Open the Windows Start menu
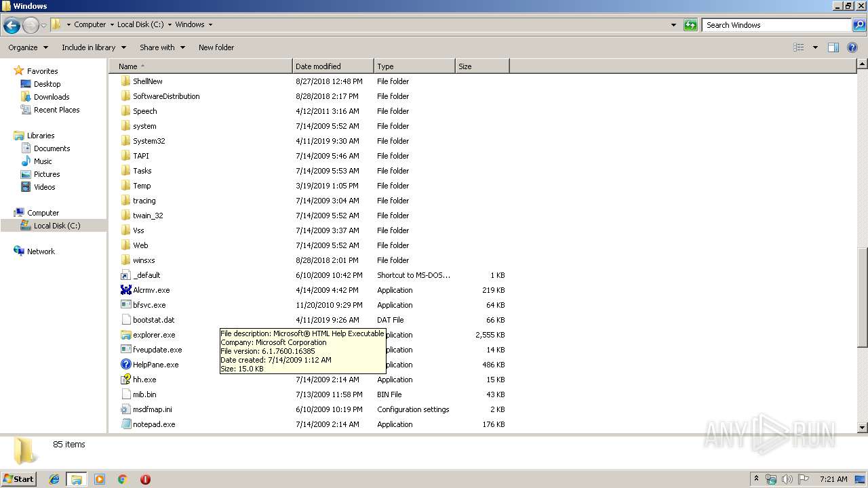Viewport: 868px width, 488px height. click(18, 479)
